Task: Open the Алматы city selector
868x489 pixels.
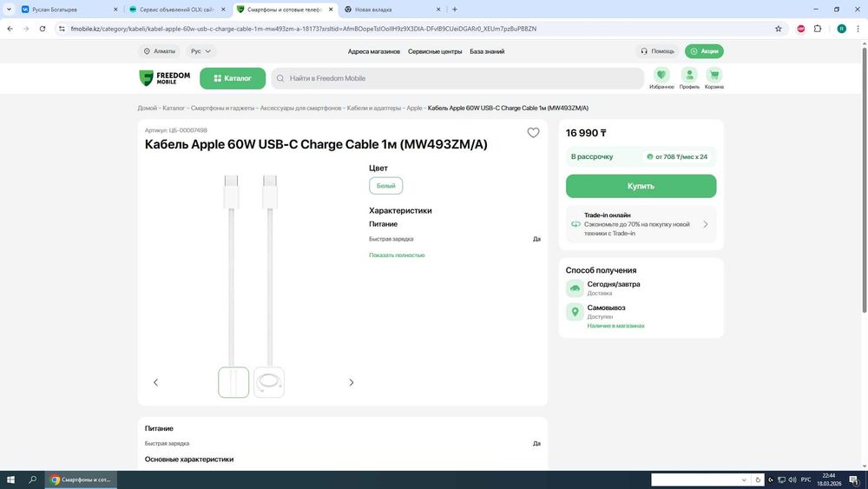Action: point(160,51)
